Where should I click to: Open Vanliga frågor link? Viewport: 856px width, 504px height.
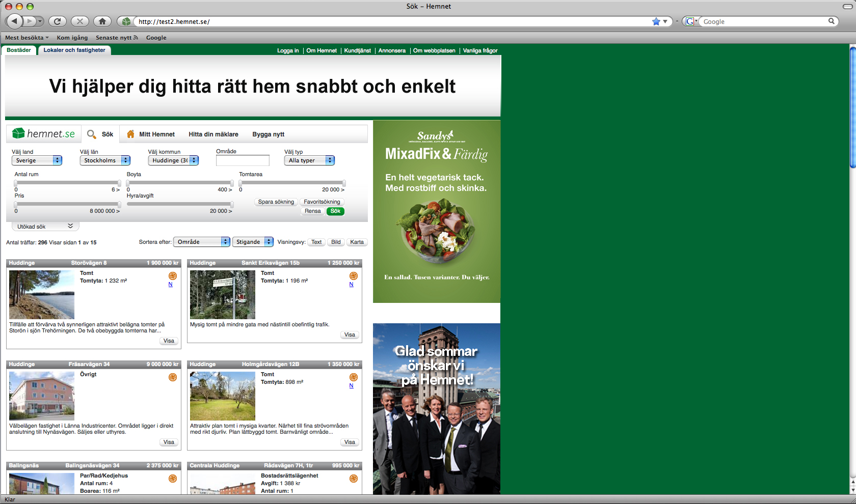click(480, 50)
